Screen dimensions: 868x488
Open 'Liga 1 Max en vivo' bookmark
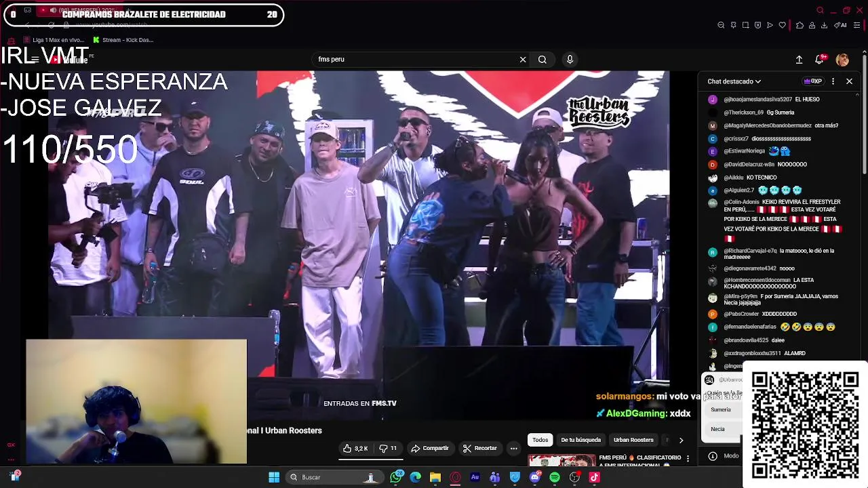pos(54,40)
